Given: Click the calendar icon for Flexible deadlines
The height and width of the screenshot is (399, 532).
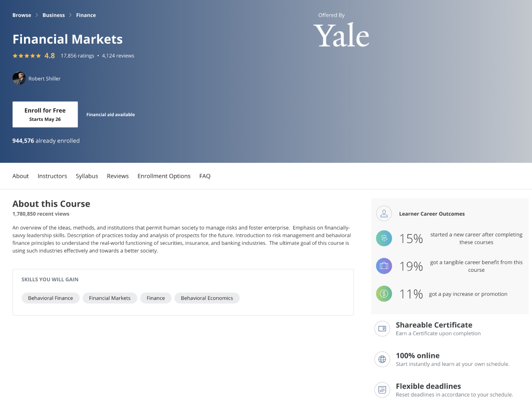Looking at the screenshot, I should (382, 390).
